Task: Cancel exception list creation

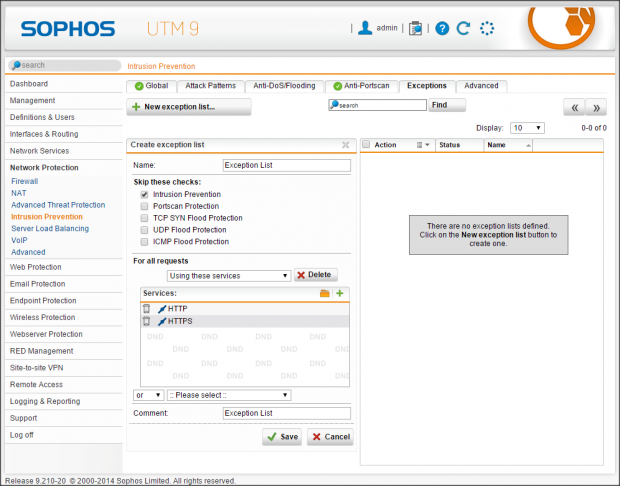Action: coord(330,437)
